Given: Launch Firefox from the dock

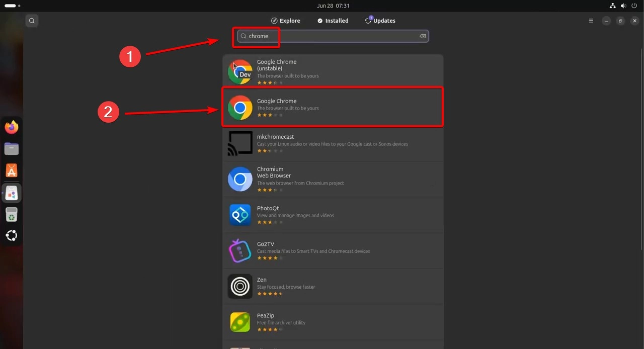Looking at the screenshot, I should coord(12,127).
